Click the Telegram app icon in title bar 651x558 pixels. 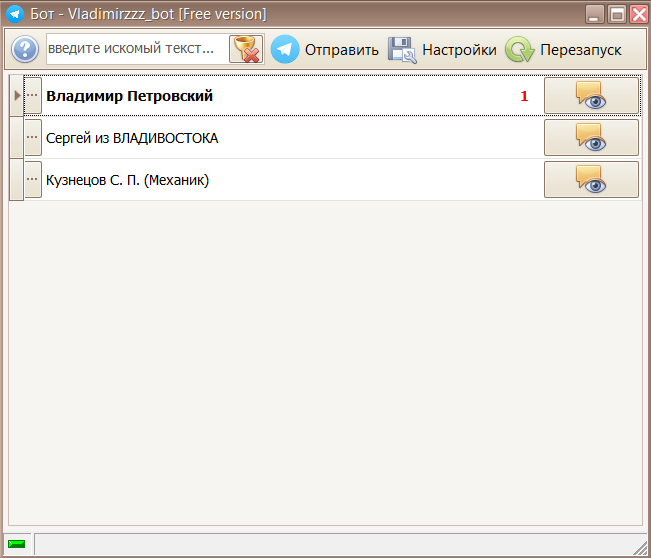15,14
